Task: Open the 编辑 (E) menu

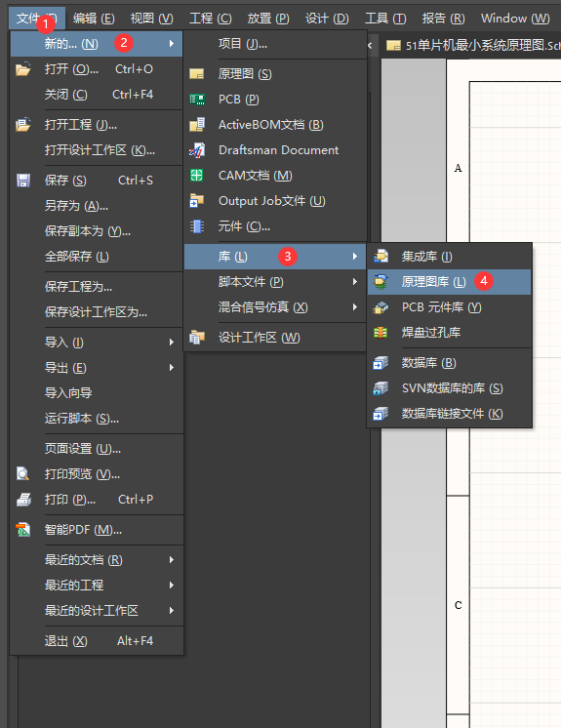Action: tap(94, 19)
